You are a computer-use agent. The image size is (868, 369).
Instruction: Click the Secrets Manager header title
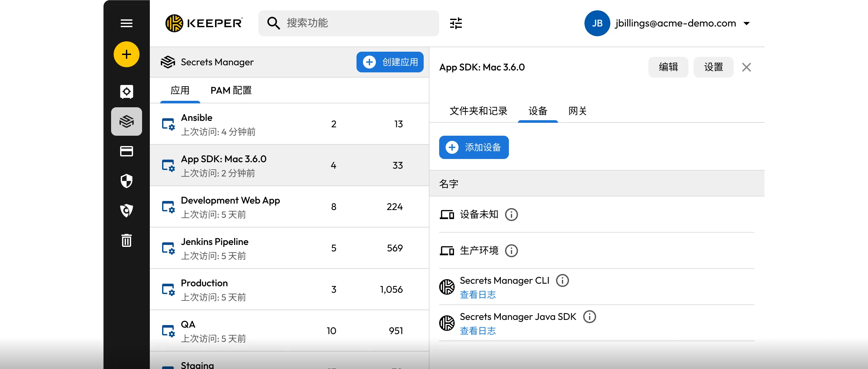[x=217, y=62]
